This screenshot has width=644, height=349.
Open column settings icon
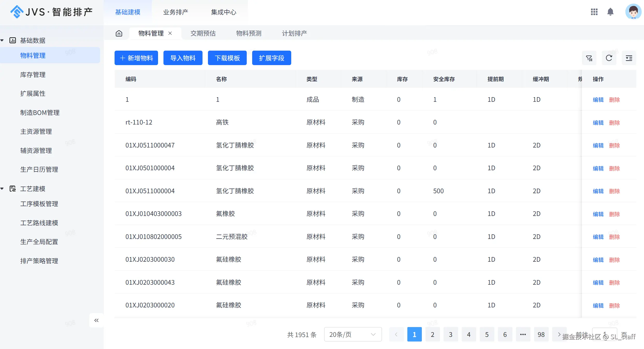[x=629, y=58]
